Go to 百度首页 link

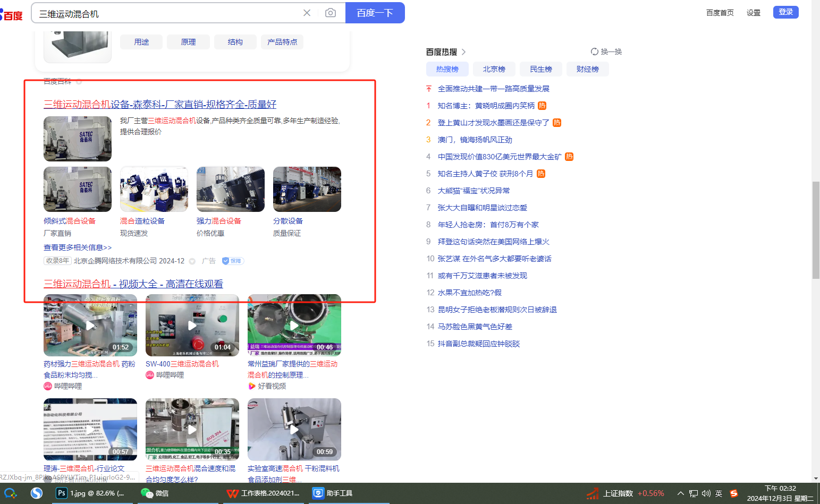tap(720, 13)
